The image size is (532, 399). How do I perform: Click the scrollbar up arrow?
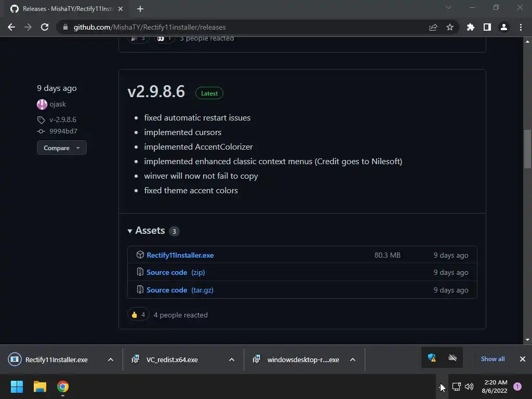pyautogui.click(x=527, y=42)
